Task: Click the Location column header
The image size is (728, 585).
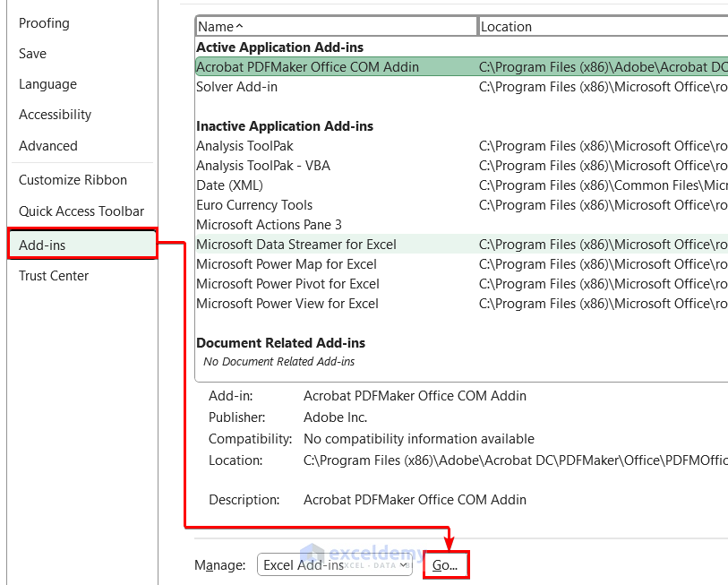Action: point(600,27)
